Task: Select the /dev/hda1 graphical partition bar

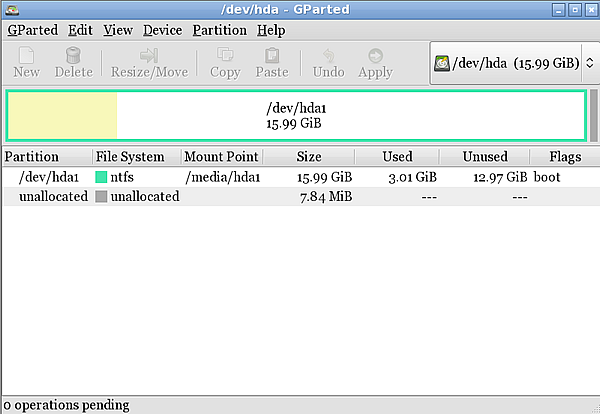Action: (x=296, y=116)
